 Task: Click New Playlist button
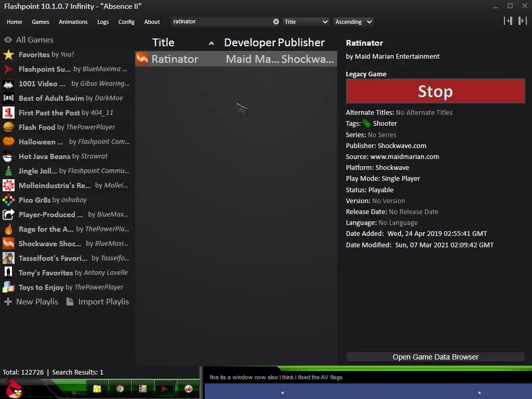(31, 302)
